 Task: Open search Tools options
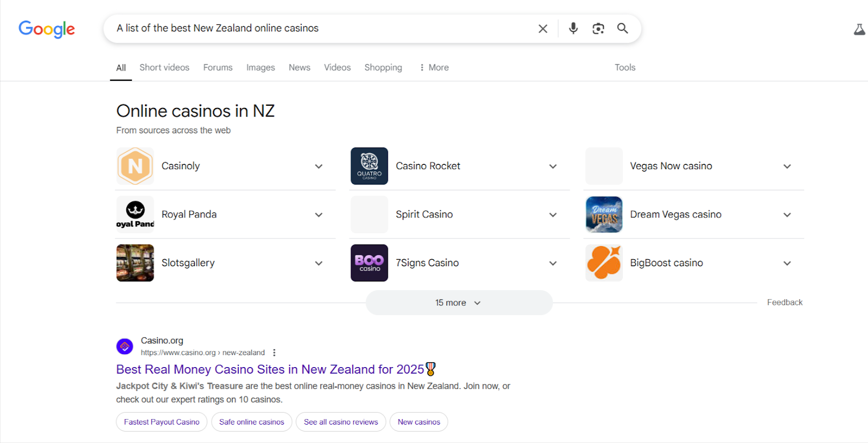625,67
